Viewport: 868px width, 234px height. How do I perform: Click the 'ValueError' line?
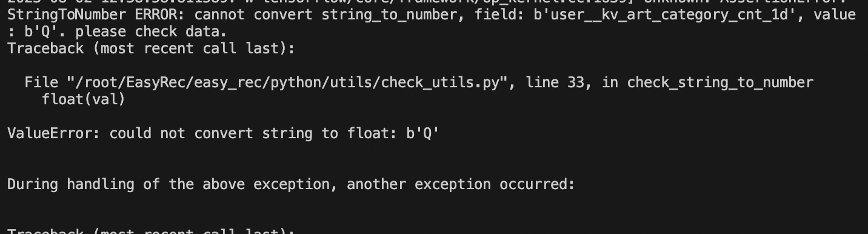click(x=223, y=133)
